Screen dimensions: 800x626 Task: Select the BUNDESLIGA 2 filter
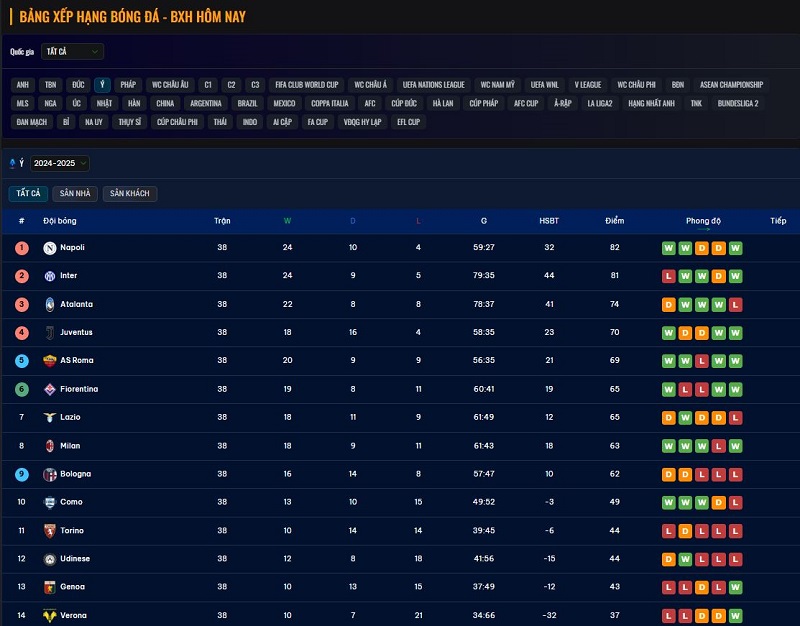pyautogui.click(x=738, y=104)
